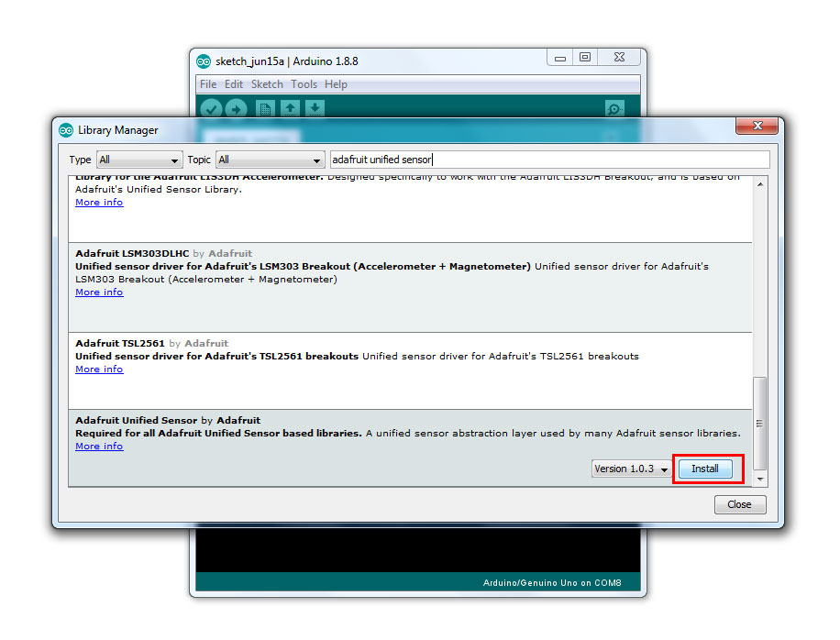
Task: Click the Verify checkmark icon in Arduino toolbar
Action: click(211, 109)
